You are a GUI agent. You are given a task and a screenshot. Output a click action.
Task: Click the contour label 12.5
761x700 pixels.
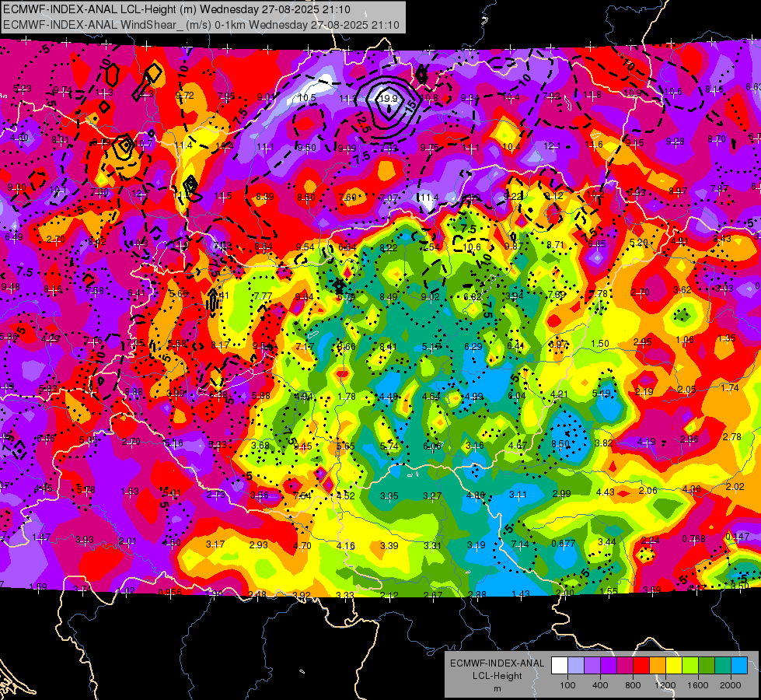pos(362,121)
